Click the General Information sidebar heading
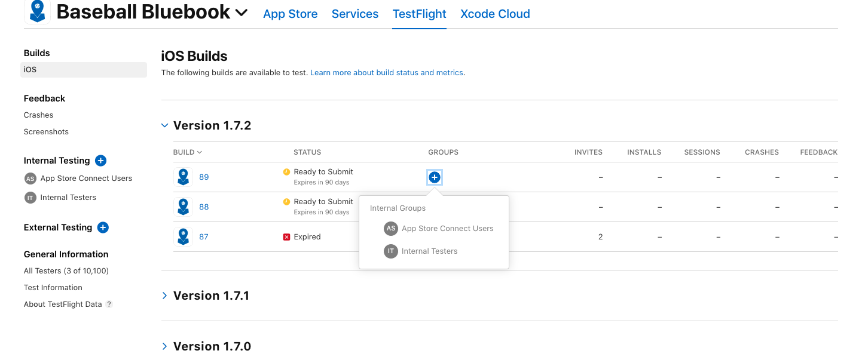The height and width of the screenshot is (363, 868). point(66,254)
